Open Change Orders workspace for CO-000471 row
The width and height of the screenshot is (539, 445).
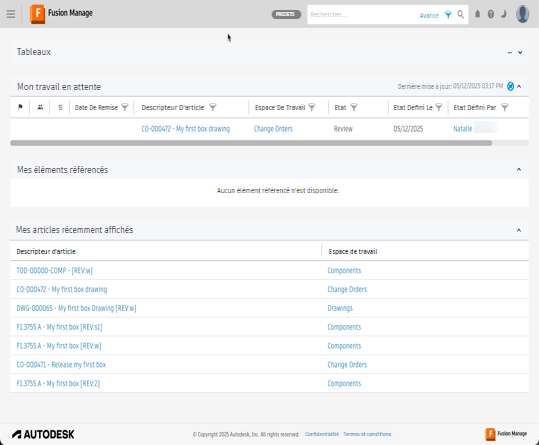(347, 365)
